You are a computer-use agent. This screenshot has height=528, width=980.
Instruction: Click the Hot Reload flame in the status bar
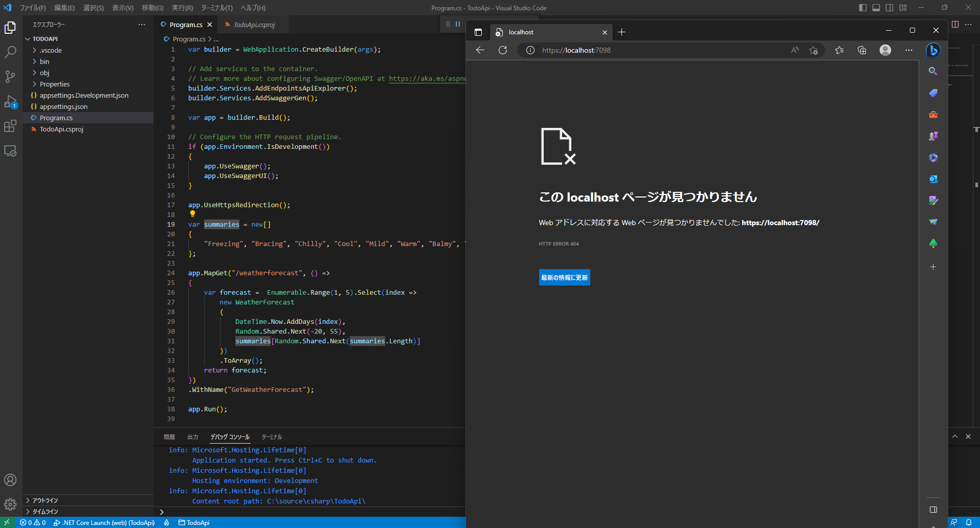pos(166,522)
